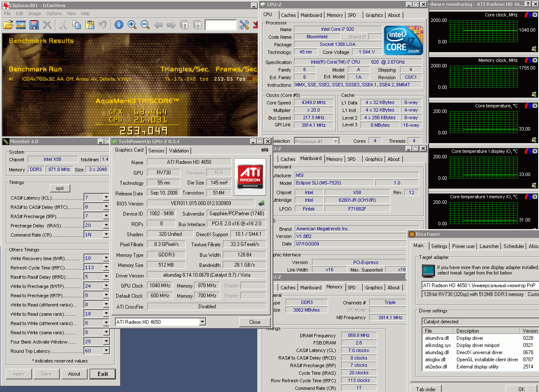The image size is (539, 392).
Task: Click the Previous image left arrow in IrfanView
Action: pos(158,25)
